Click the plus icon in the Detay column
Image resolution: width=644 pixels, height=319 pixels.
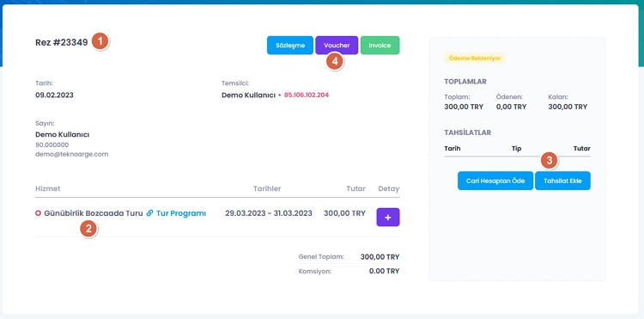pyautogui.click(x=388, y=217)
